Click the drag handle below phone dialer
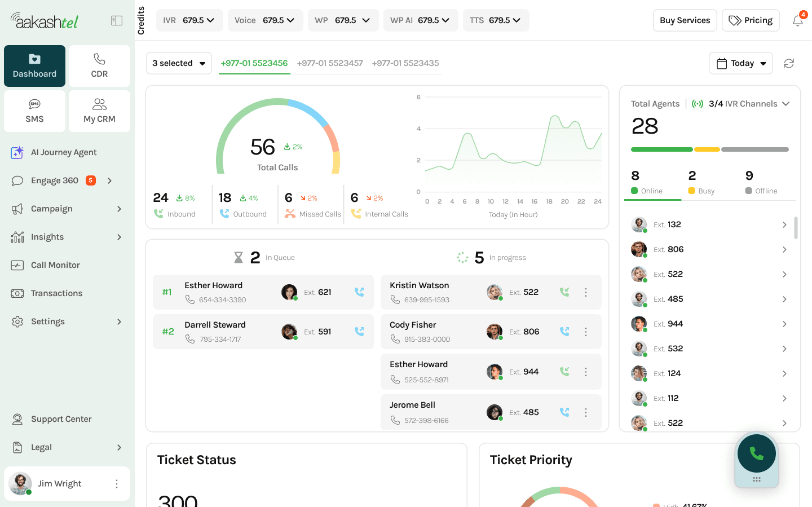The width and height of the screenshot is (812, 507). pos(757,479)
